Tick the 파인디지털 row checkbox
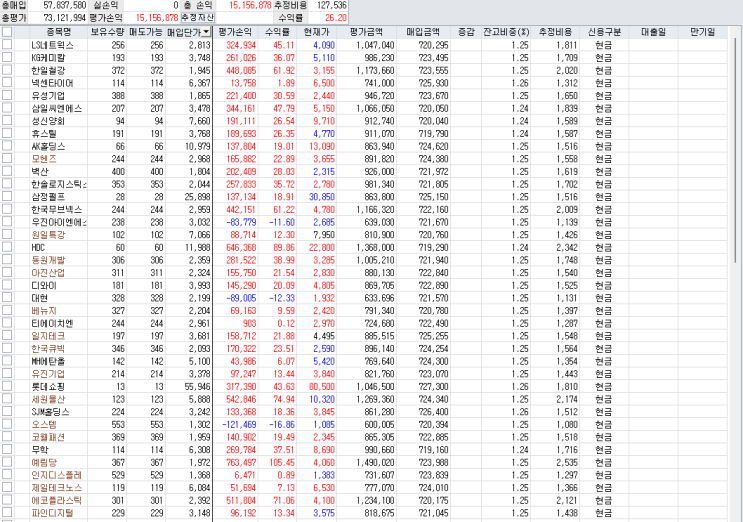Image resolution: width=743 pixels, height=522 pixels. [7, 513]
